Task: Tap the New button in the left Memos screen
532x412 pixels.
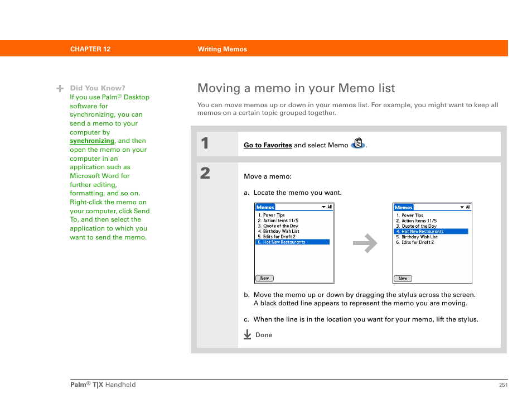Action: click(265, 278)
